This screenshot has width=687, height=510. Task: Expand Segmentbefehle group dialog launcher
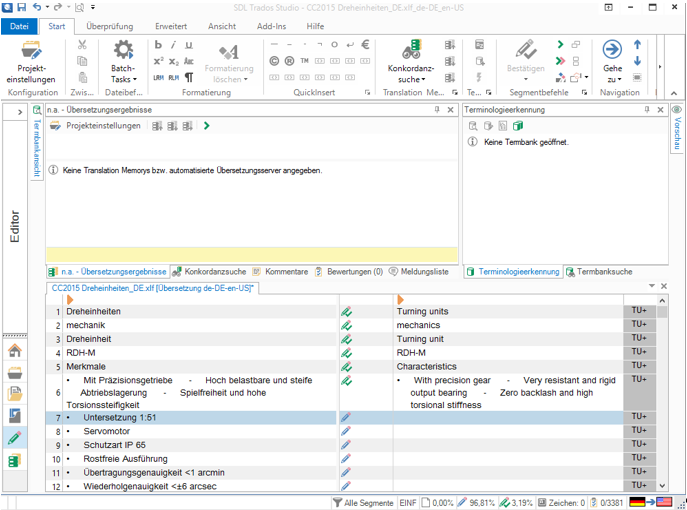click(584, 92)
